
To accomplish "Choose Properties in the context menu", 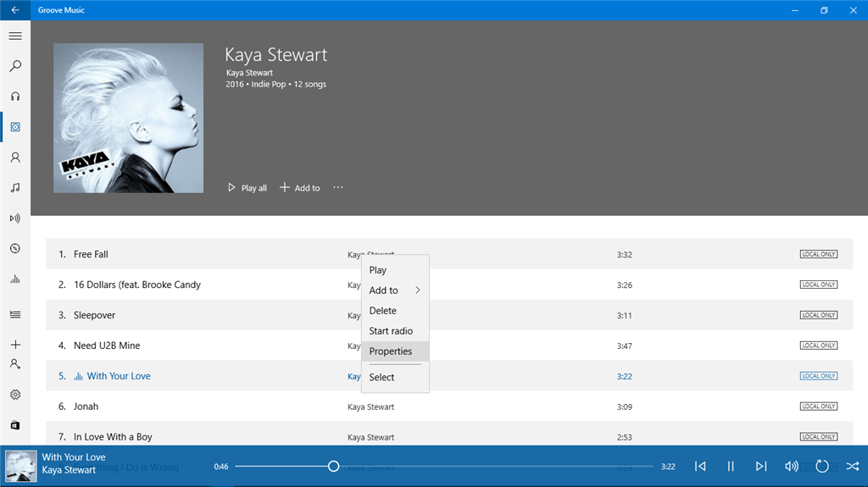I will coord(395,351).
